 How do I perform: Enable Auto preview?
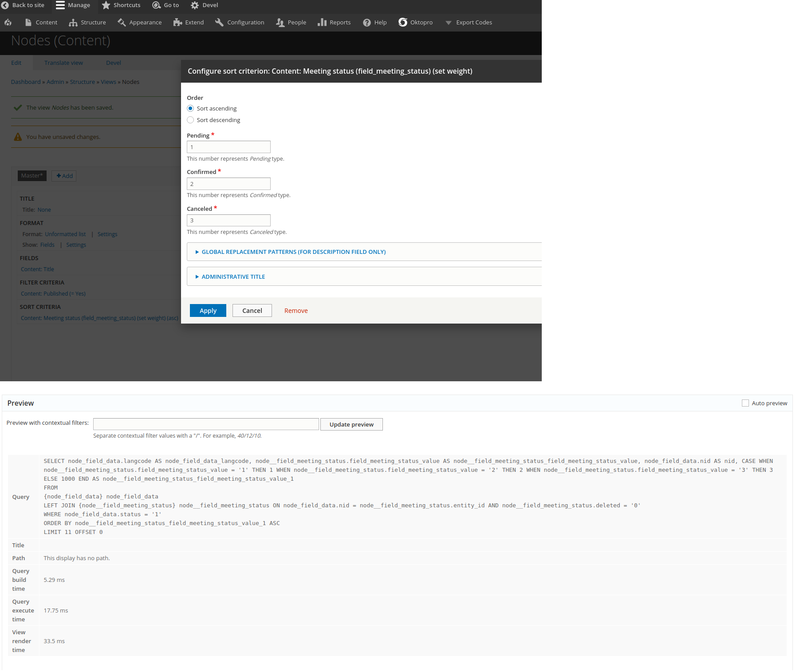[x=745, y=403]
